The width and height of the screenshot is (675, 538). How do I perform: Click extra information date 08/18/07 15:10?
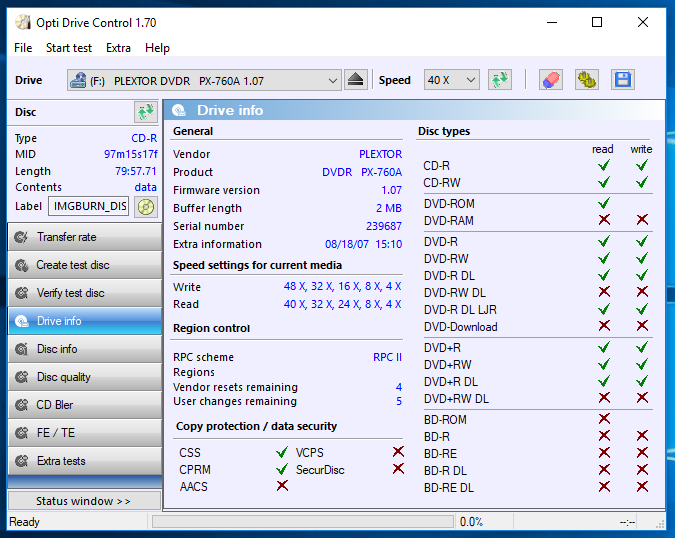coord(363,244)
